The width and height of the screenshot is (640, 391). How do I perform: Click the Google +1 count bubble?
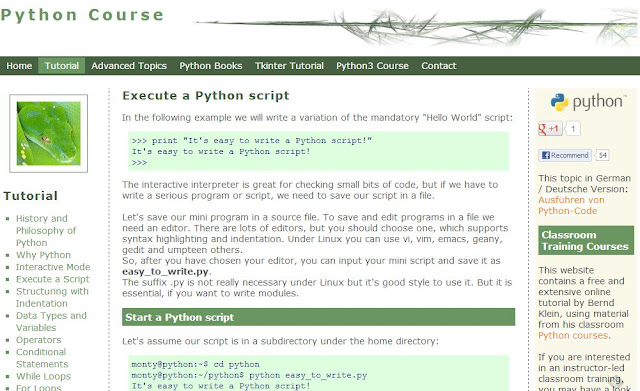[x=573, y=129]
